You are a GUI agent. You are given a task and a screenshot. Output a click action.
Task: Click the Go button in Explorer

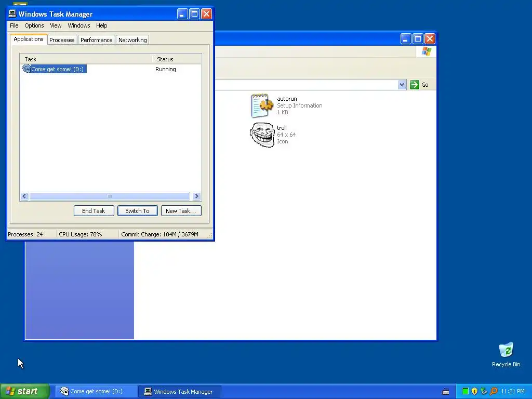[x=419, y=85]
